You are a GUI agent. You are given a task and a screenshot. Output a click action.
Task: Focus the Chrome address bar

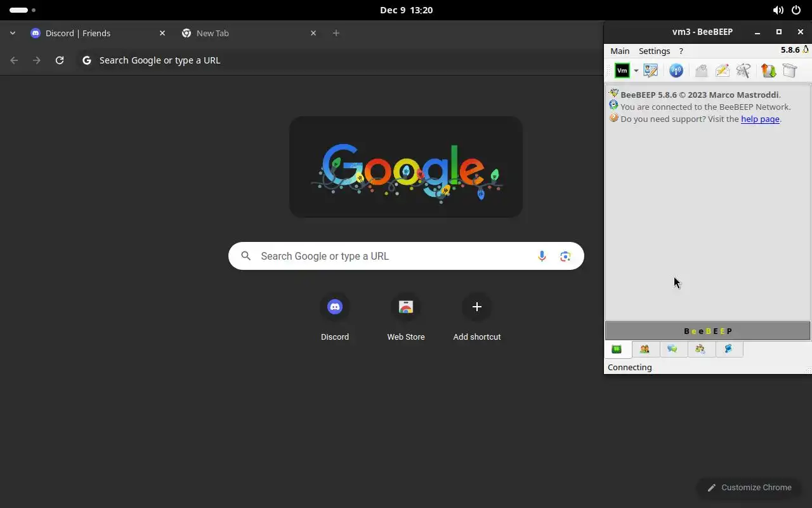click(x=340, y=60)
